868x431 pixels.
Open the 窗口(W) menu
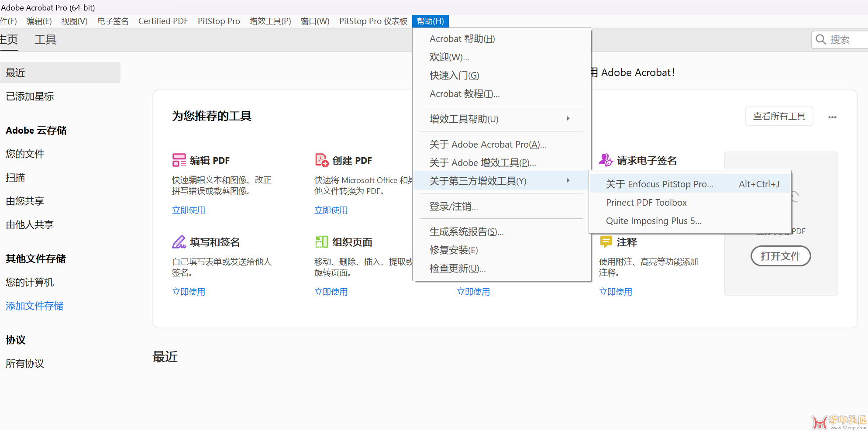click(315, 21)
